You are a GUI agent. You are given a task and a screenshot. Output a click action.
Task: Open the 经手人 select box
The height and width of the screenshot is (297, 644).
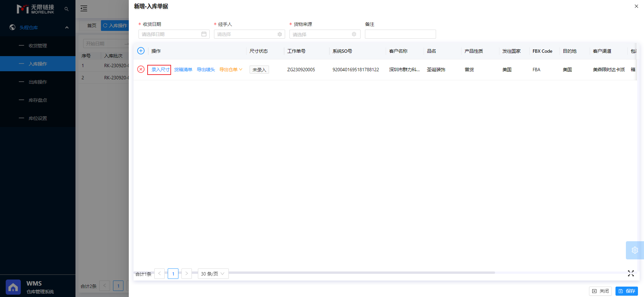click(250, 34)
